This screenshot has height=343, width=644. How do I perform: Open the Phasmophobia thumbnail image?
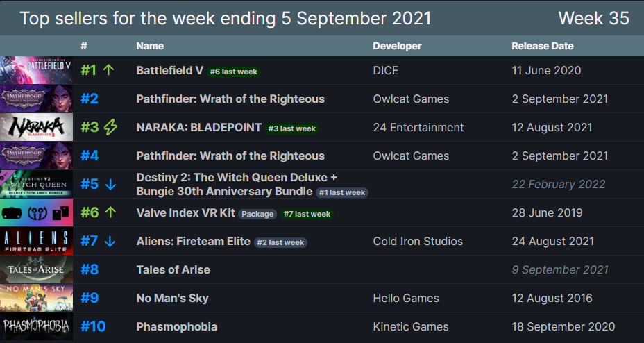click(x=36, y=326)
